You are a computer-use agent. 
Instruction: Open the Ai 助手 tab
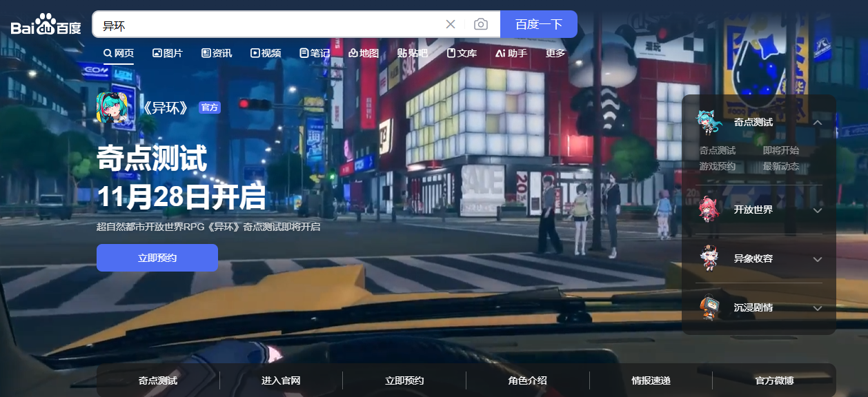(x=511, y=53)
